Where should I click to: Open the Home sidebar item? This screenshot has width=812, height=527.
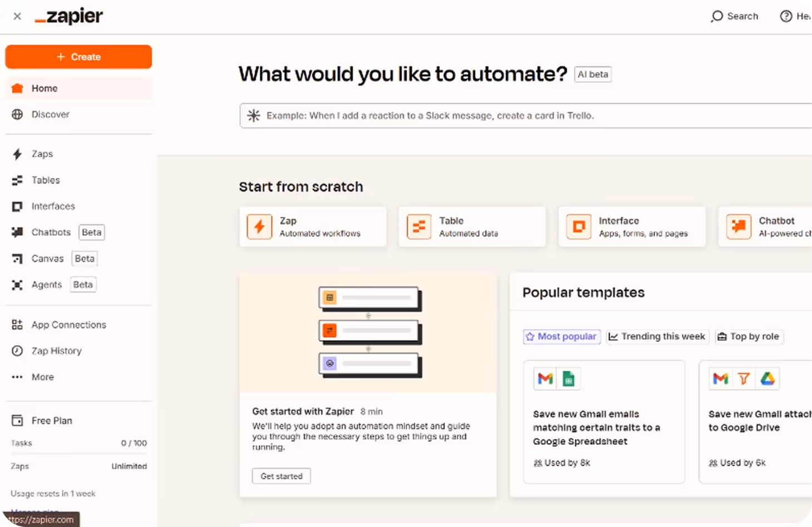78,88
